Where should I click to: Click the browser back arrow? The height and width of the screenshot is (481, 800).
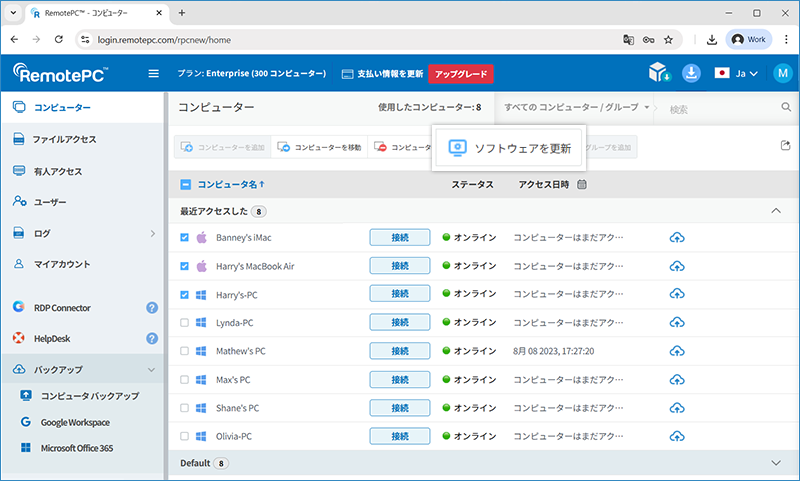pos(14,39)
